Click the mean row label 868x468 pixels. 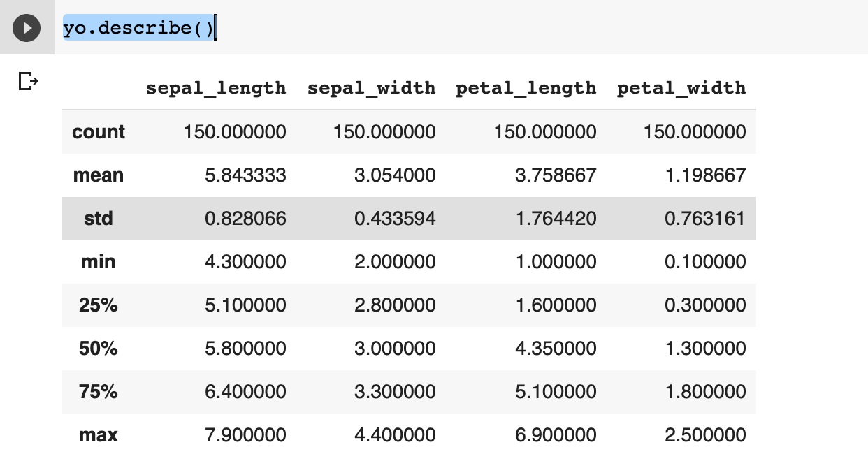[x=99, y=175]
